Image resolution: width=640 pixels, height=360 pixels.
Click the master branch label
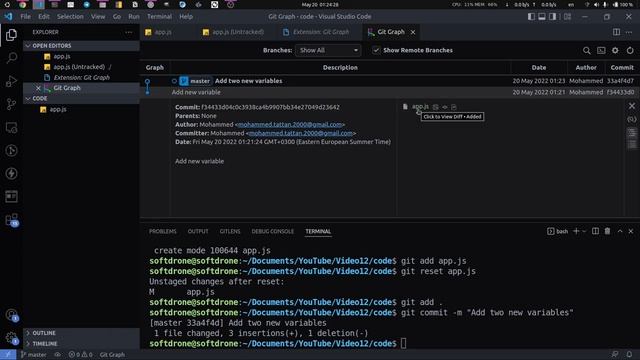coord(196,81)
